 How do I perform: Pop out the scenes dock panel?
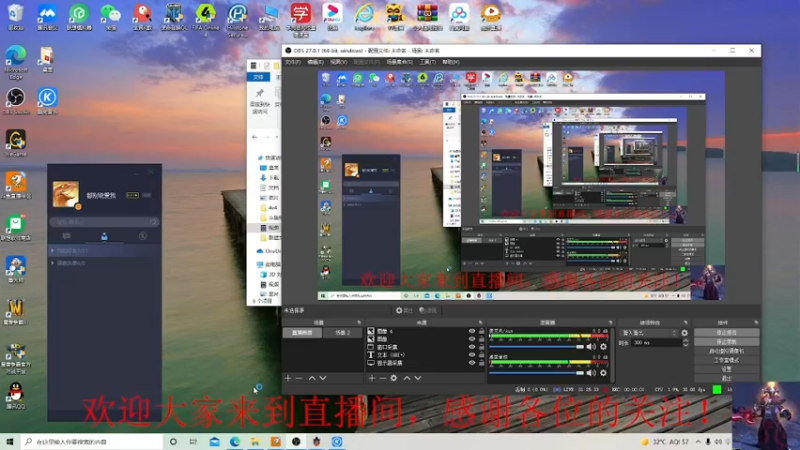click(x=359, y=322)
